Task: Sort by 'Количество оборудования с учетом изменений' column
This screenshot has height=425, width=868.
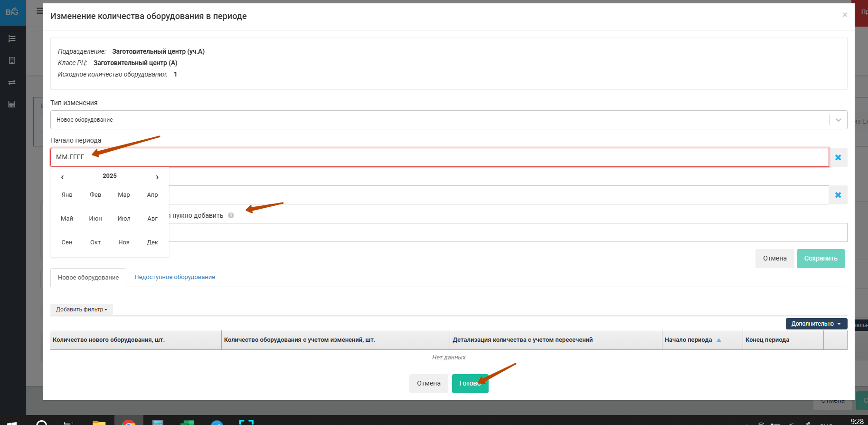Action: [x=336, y=340]
